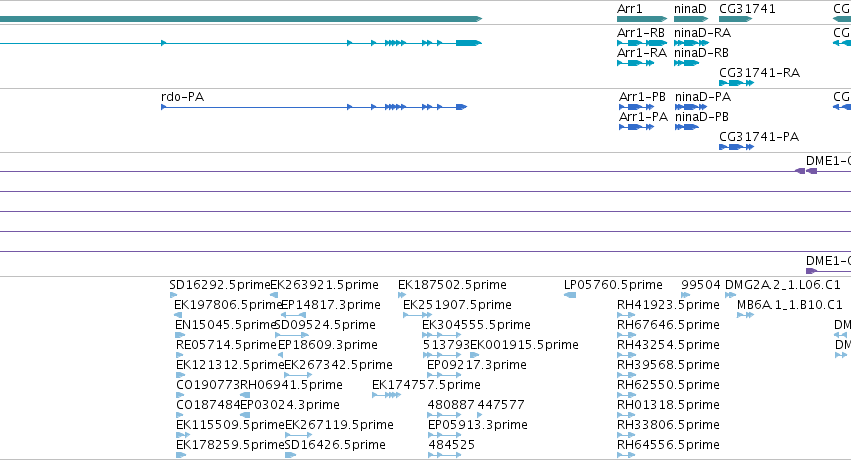Image resolution: width=851 pixels, height=460 pixels.
Task: Select the Arr1-RB transcript glyph
Action: coord(642,43)
